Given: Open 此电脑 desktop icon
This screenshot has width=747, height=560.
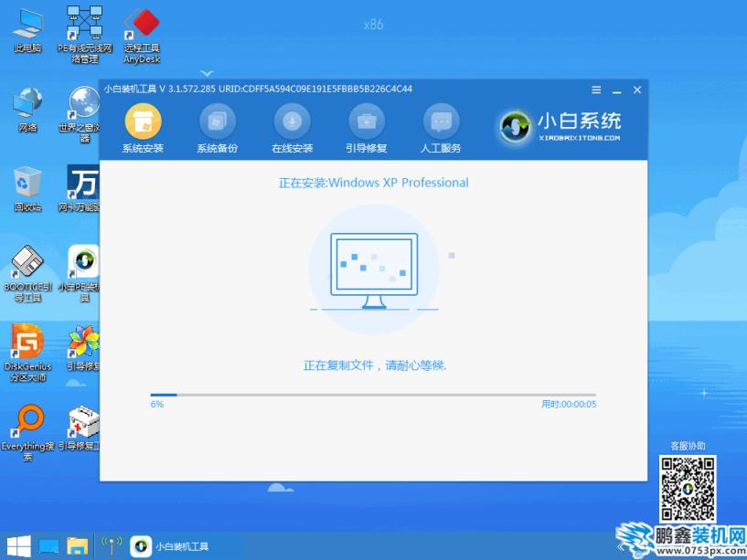Looking at the screenshot, I should click(x=27, y=30).
